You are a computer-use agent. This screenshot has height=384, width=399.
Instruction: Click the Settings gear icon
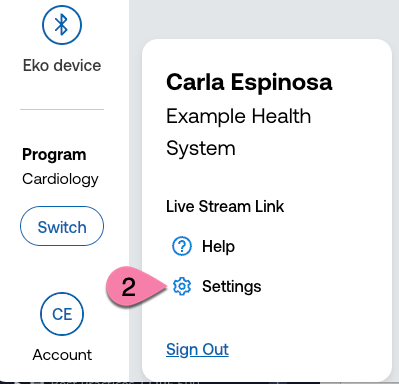[x=182, y=286]
